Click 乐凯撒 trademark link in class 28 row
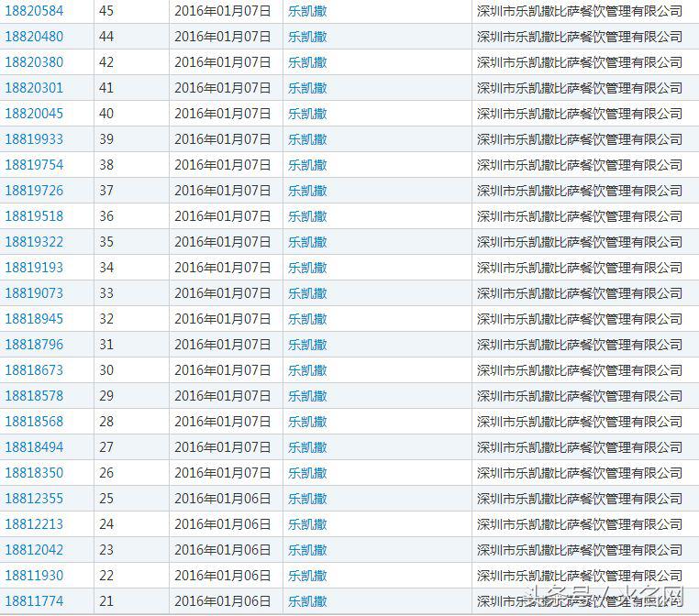The width and height of the screenshot is (699, 616). [307, 422]
